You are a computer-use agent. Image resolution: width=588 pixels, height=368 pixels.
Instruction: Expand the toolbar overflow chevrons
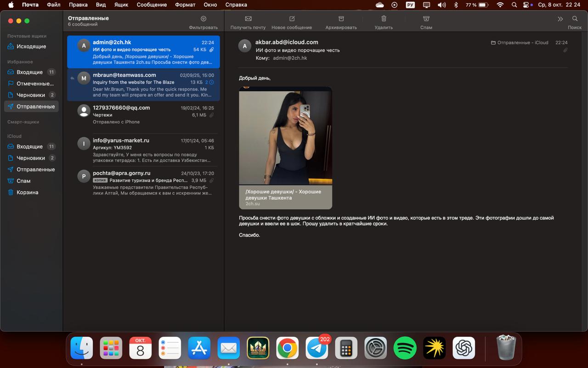tap(560, 19)
